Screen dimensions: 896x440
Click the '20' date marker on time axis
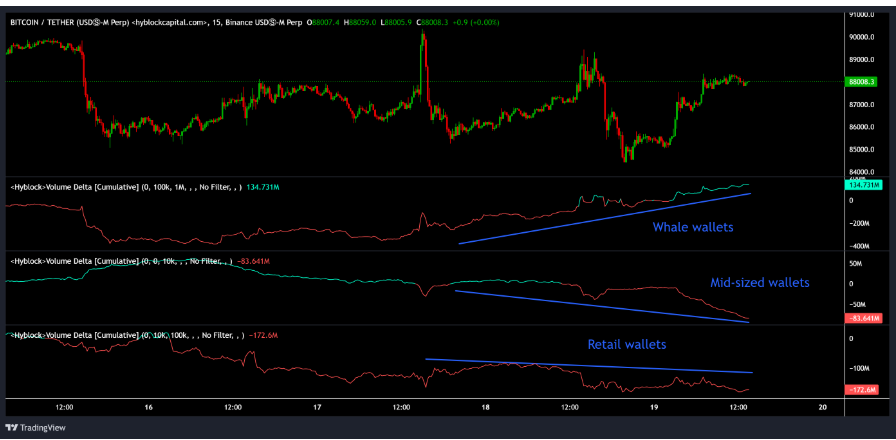(822, 408)
